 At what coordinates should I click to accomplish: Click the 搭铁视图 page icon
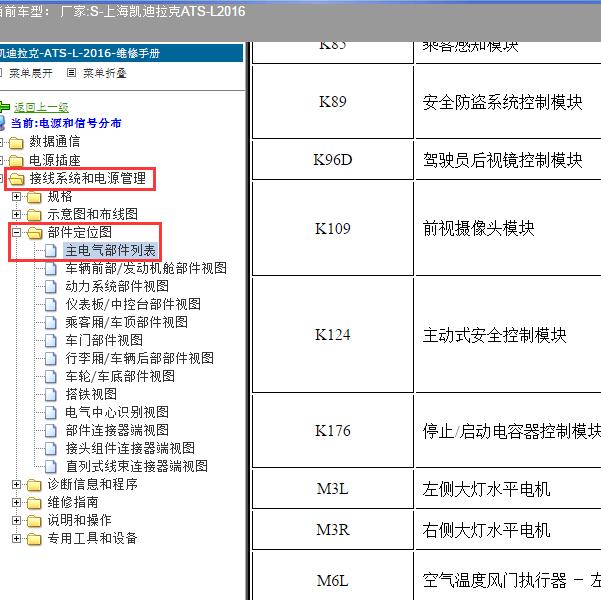pos(51,395)
